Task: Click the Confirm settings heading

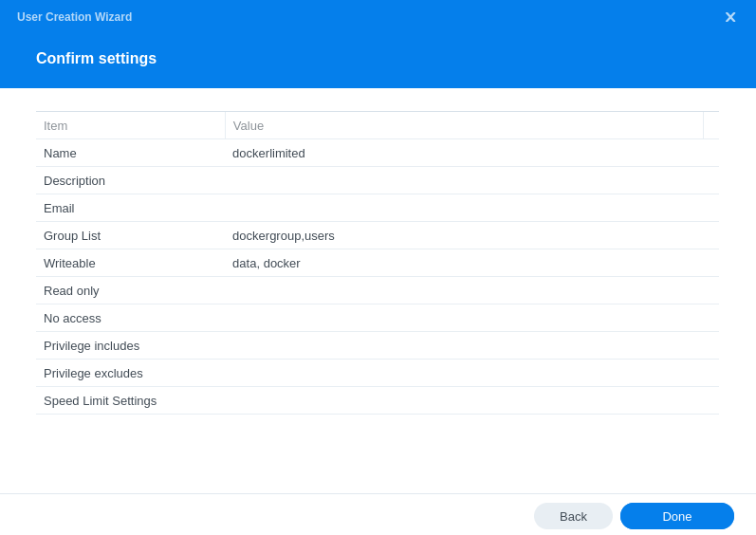Action: 97,58
